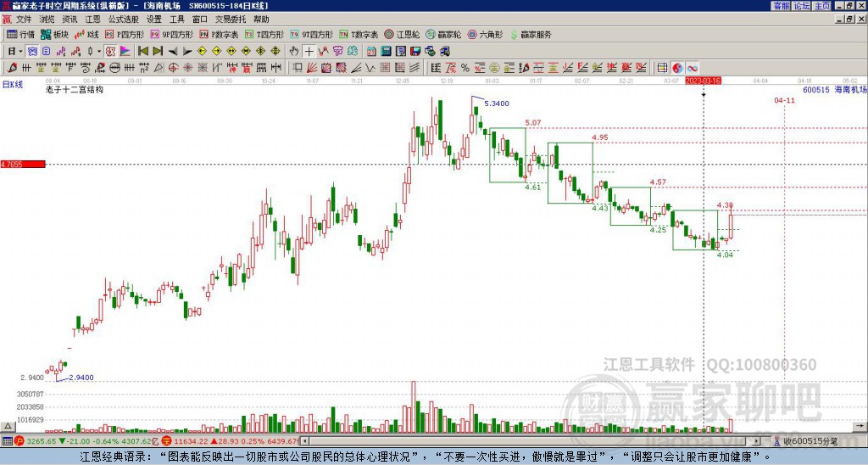Open the 江恩 menu

click(92, 20)
